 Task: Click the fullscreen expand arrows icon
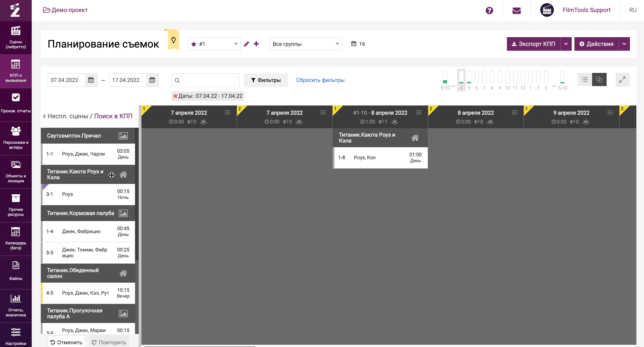click(x=622, y=80)
